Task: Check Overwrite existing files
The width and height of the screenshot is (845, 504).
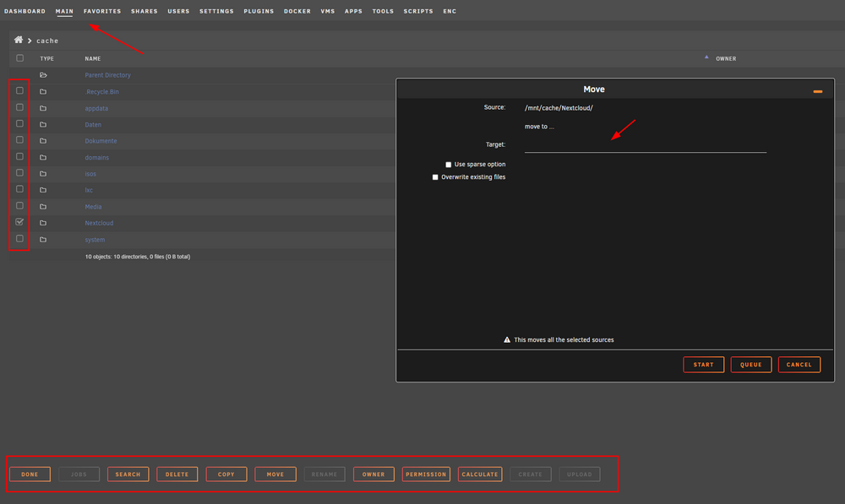Action: click(x=435, y=177)
